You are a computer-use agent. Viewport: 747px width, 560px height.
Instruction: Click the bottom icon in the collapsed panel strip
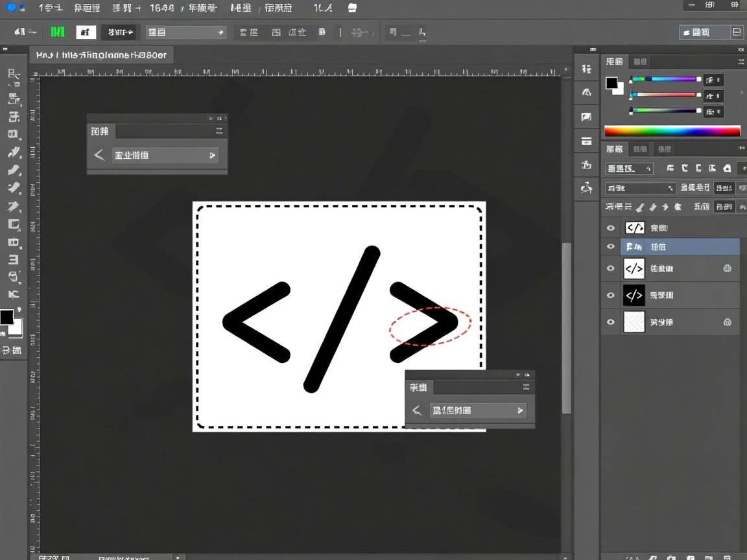(586, 188)
